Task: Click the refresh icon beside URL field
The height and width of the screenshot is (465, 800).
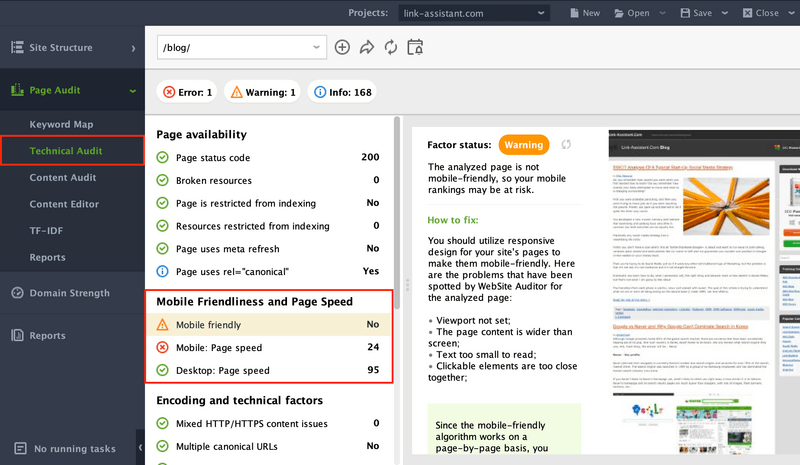Action: [x=390, y=47]
